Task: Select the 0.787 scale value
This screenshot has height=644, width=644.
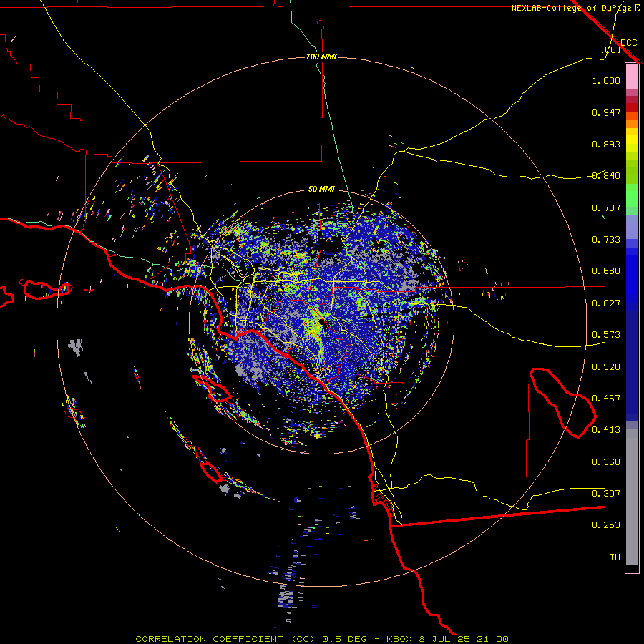Action: pos(606,208)
